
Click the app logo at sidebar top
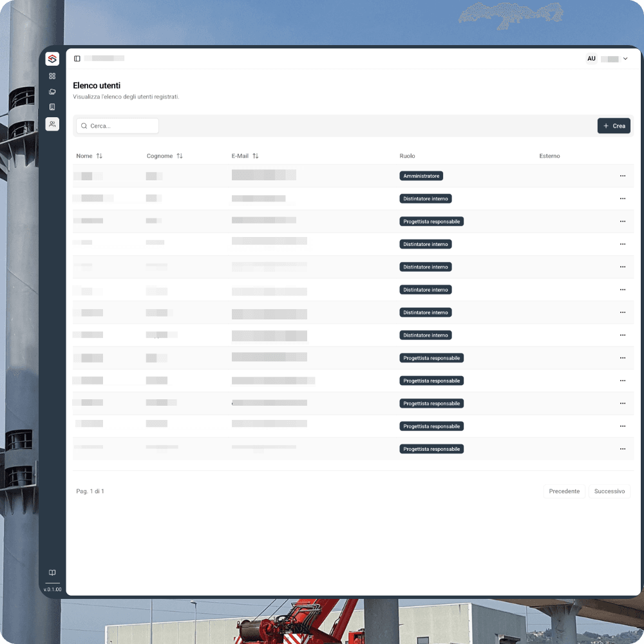(x=52, y=59)
